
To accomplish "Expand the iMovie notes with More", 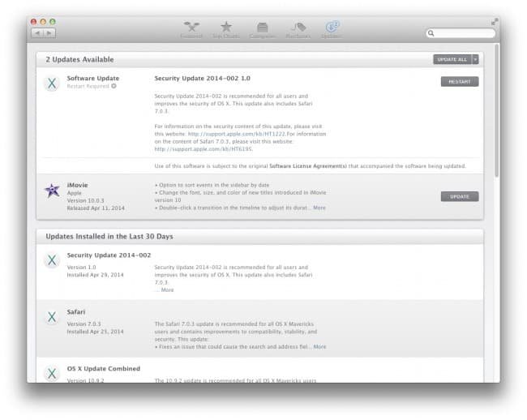I will 319,208.
